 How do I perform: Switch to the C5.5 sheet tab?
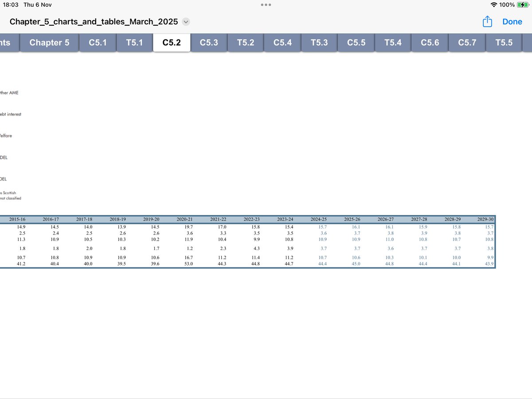356,43
